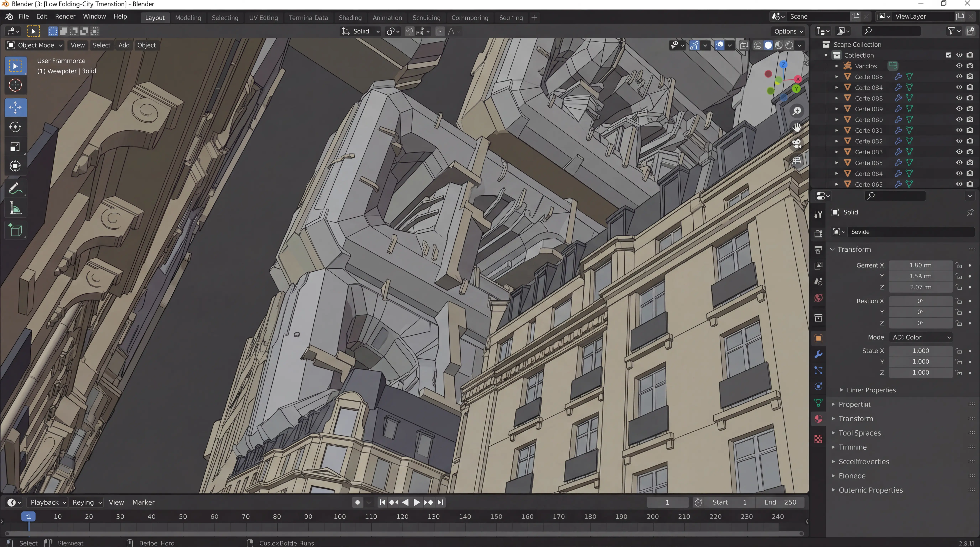Viewport: 980px width, 547px height.
Task: Switch to the Shading workspace tab
Action: pos(350,17)
